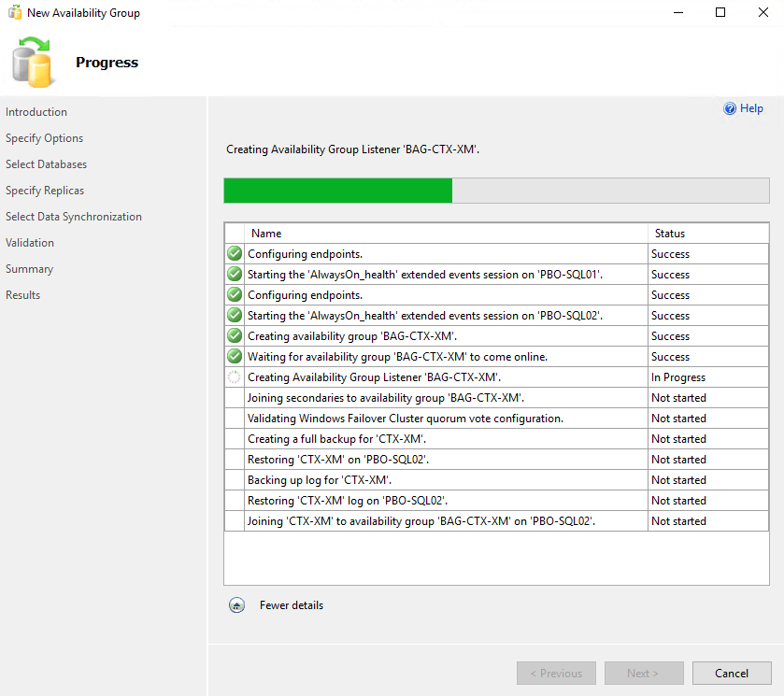Go to the Specify Replicas step
Image resolution: width=784 pixels, height=696 pixels.
pos(45,191)
